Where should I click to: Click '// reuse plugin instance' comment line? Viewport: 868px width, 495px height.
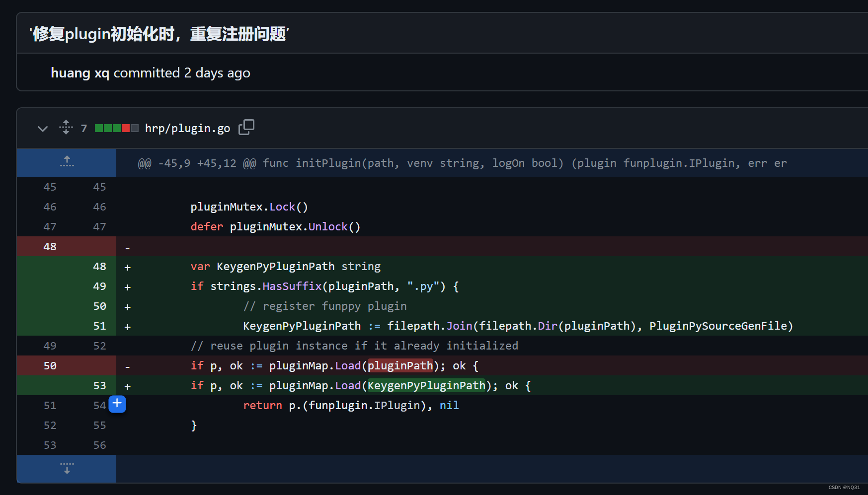tap(354, 346)
